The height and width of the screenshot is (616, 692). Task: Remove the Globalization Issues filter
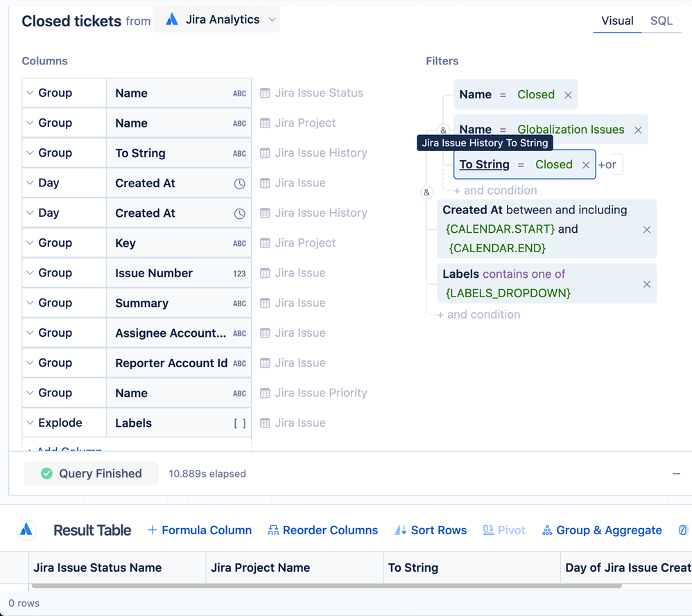pyautogui.click(x=638, y=130)
